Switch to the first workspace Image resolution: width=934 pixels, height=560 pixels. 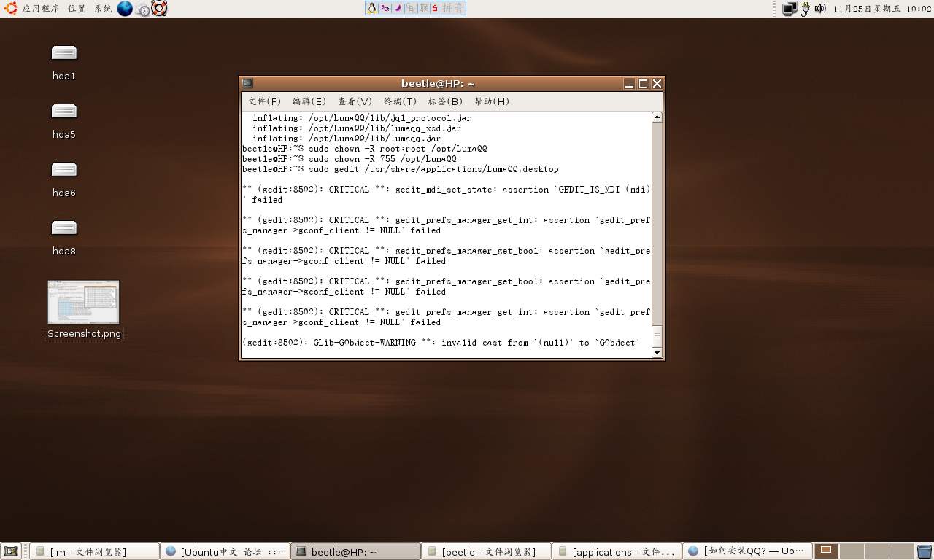pyautogui.click(x=827, y=551)
